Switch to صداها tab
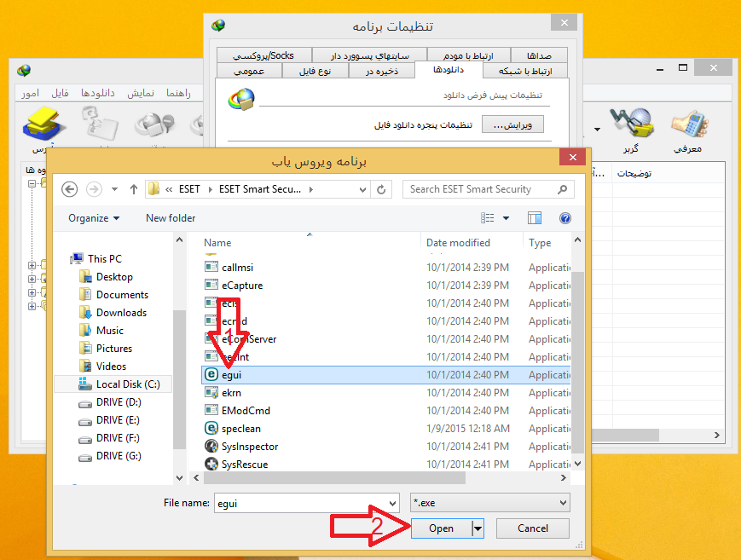 539,55
